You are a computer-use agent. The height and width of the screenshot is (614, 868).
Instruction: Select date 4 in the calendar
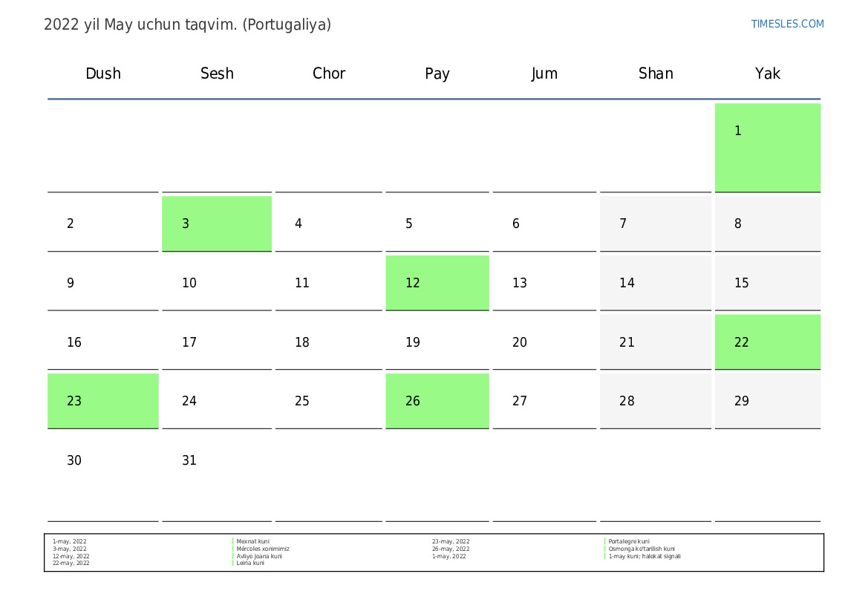(x=328, y=223)
